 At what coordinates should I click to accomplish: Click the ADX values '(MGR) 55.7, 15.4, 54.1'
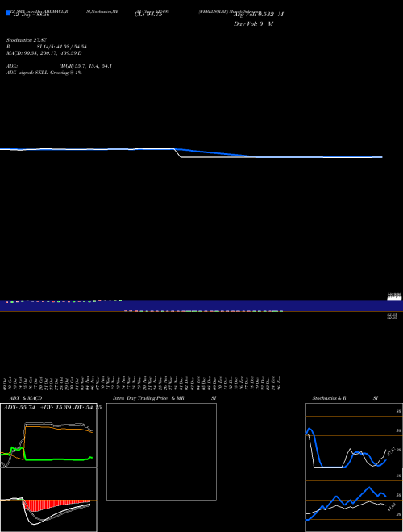[85, 66]
